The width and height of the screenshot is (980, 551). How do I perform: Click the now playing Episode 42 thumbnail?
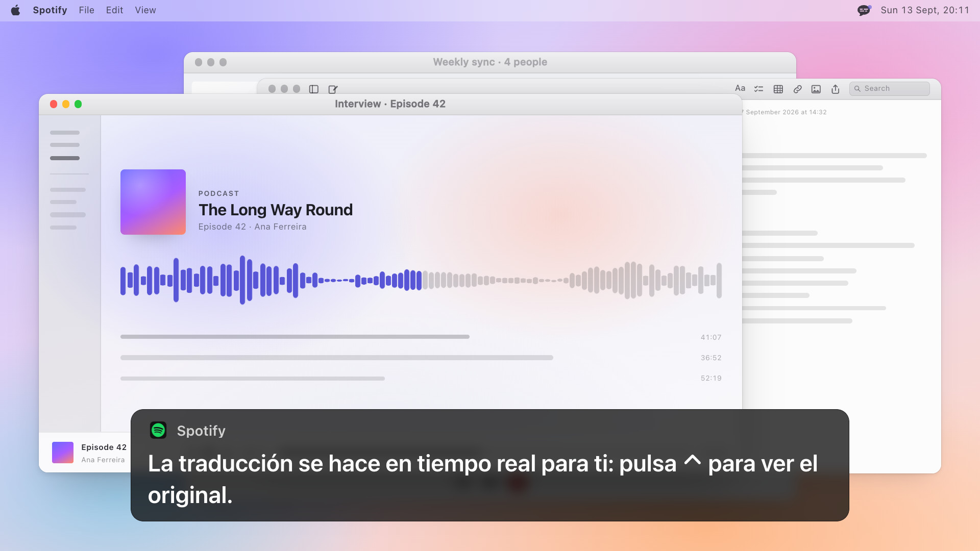coord(63,453)
